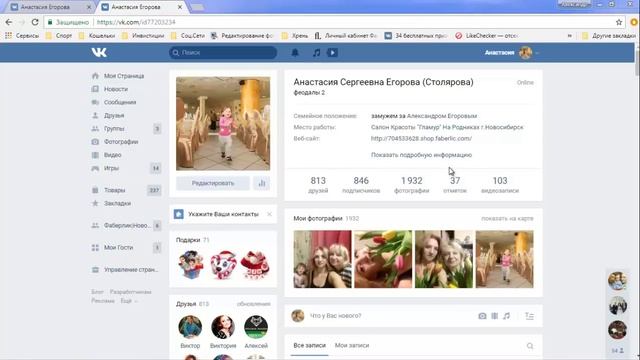Open the Подарки gifts header

point(193,240)
